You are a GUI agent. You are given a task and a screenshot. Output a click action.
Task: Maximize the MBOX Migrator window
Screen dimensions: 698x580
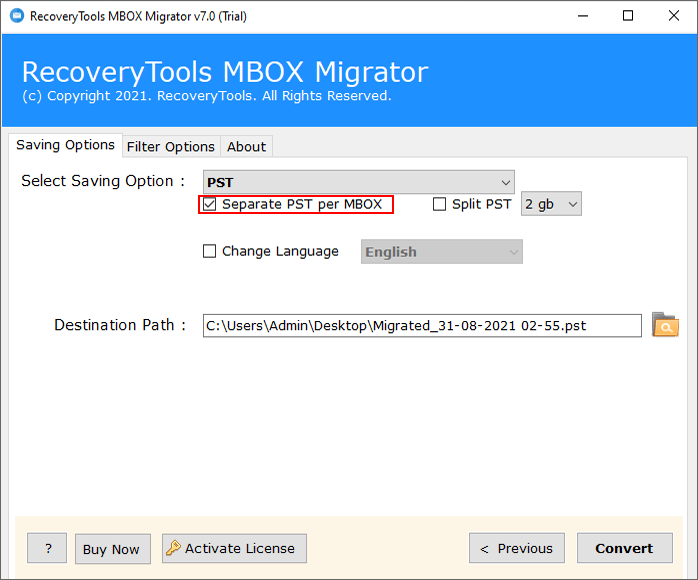[x=628, y=16]
